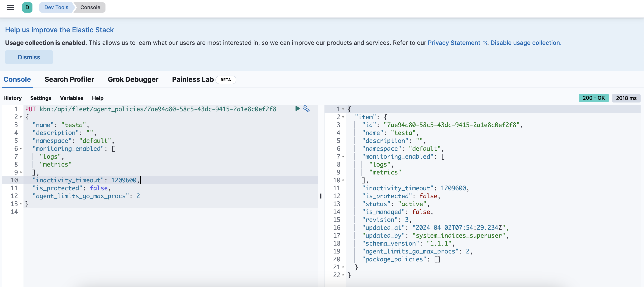The width and height of the screenshot is (644, 287).
Task: Open the Help menu
Action: point(98,98)
